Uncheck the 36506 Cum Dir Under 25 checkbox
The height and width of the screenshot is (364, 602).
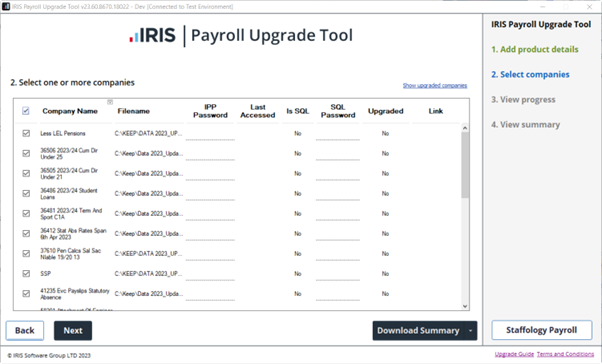pos(26,153)
